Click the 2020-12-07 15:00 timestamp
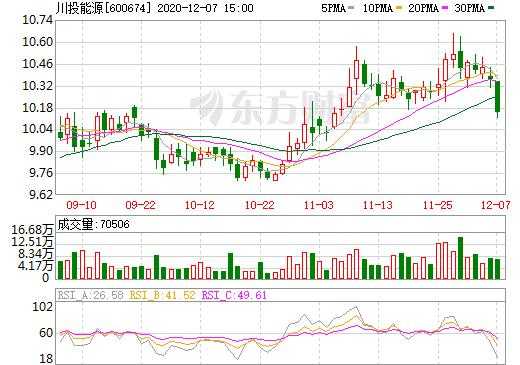The image size is (520, 365). pyautogui.click(x=205, y=8)
